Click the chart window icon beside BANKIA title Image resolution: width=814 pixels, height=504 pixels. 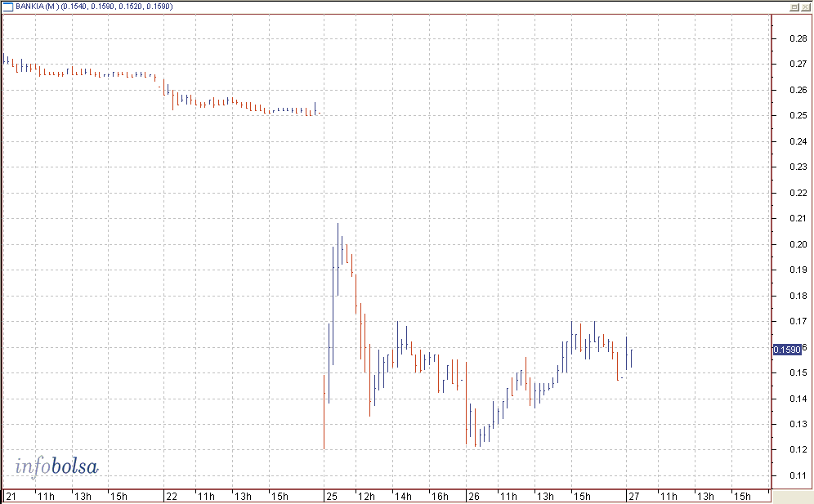[x=8, y=7]
